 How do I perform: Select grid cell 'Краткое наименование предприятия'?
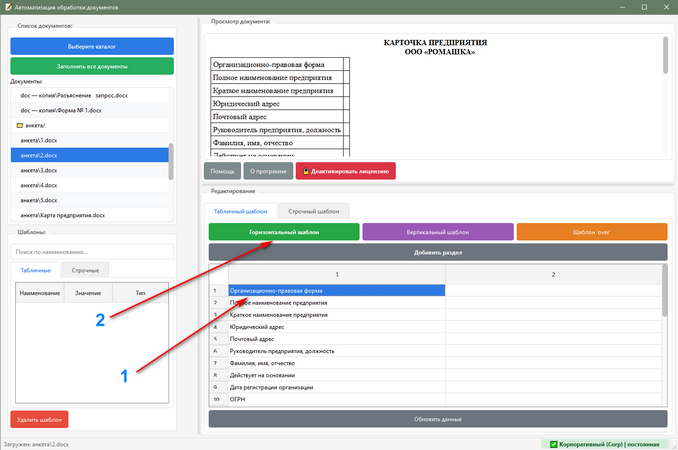pyautogui.click(x=337, y=315)
